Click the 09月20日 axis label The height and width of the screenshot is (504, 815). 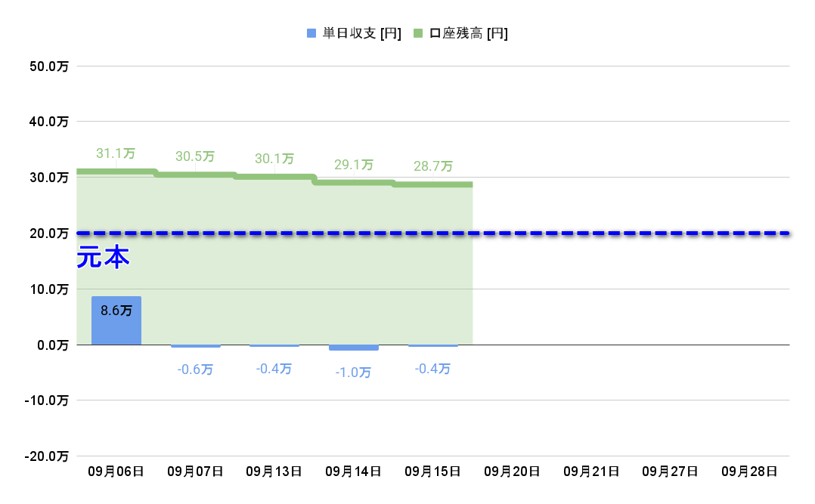coord(512,472)
